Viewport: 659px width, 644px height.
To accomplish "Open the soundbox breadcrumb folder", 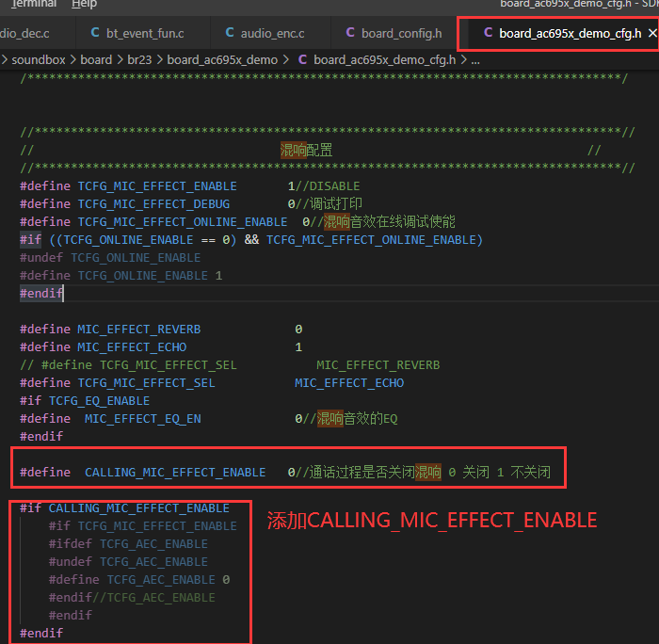I will click(x=39, y=59).
